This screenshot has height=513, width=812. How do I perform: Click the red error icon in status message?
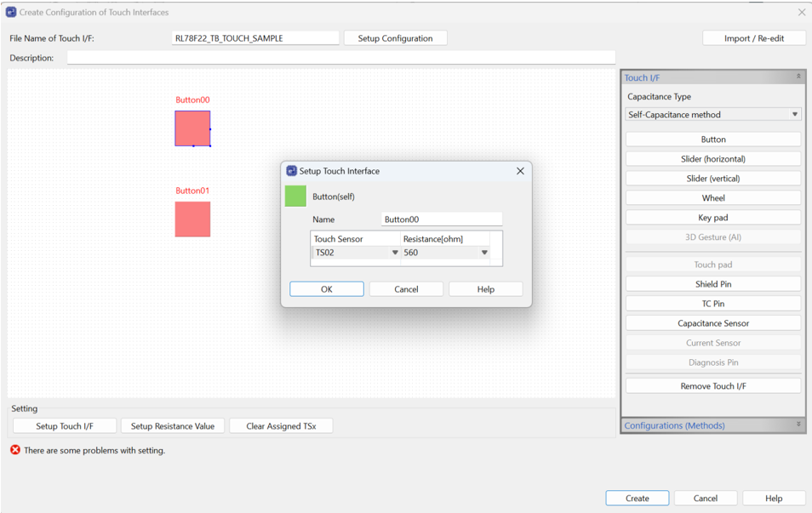(x=15, y=450)
